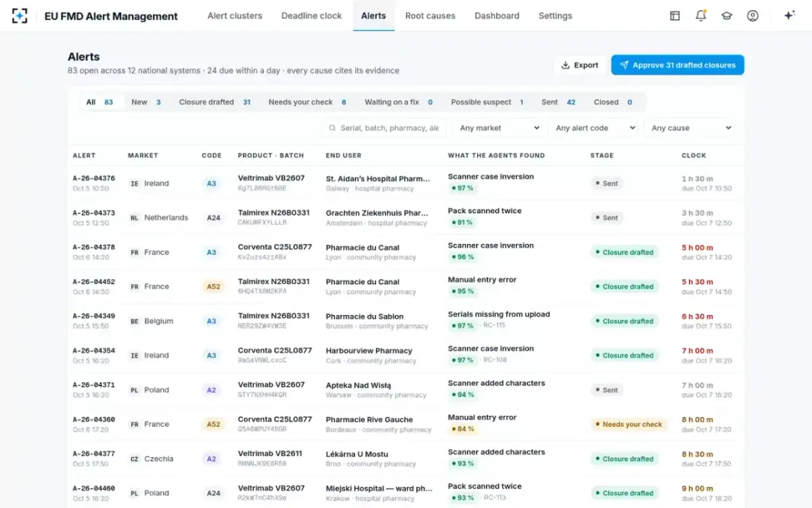Image resolution: width=812 pixels, height=508 pixels.
Task: Click the graduation cap learning icon
Action: (727, 16)
